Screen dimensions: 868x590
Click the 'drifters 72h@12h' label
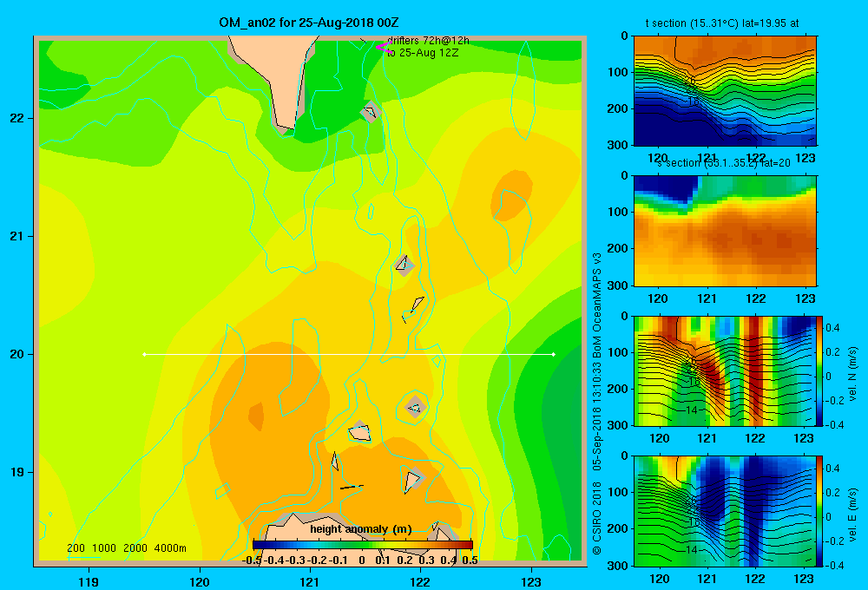pyautogui.click(x=428, y=41)
